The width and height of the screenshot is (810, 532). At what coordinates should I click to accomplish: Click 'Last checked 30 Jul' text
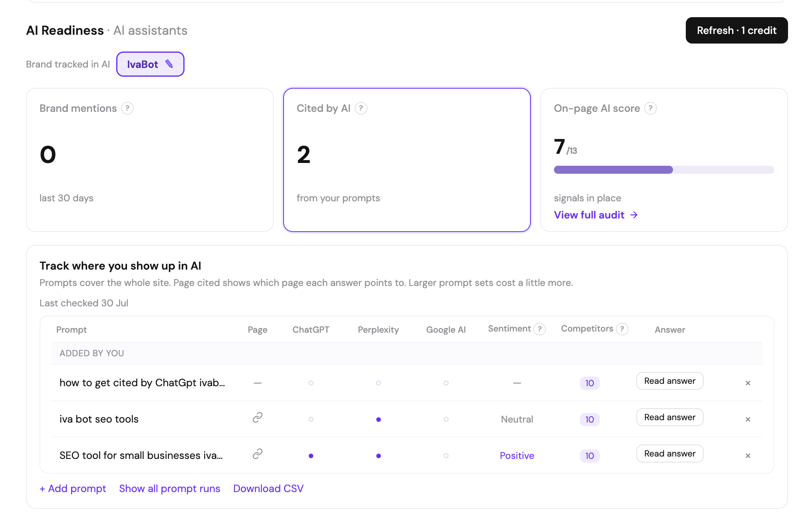tap(84, 303)
